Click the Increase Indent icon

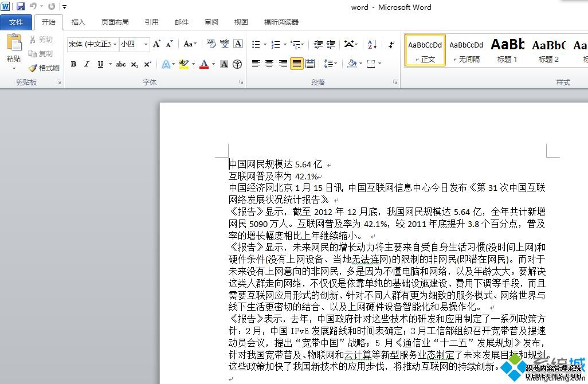(x=331, y=45)
